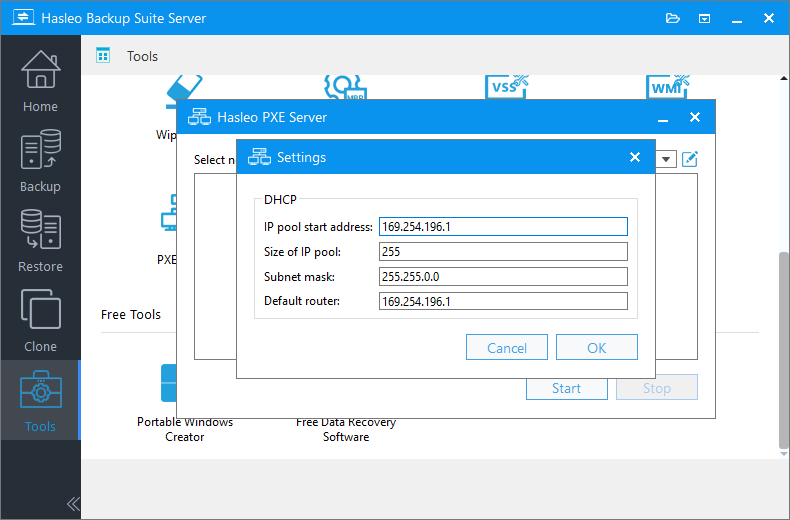Click OK in the Settings dialog
This screenshot has width=790, height=520.
point(597,347)
